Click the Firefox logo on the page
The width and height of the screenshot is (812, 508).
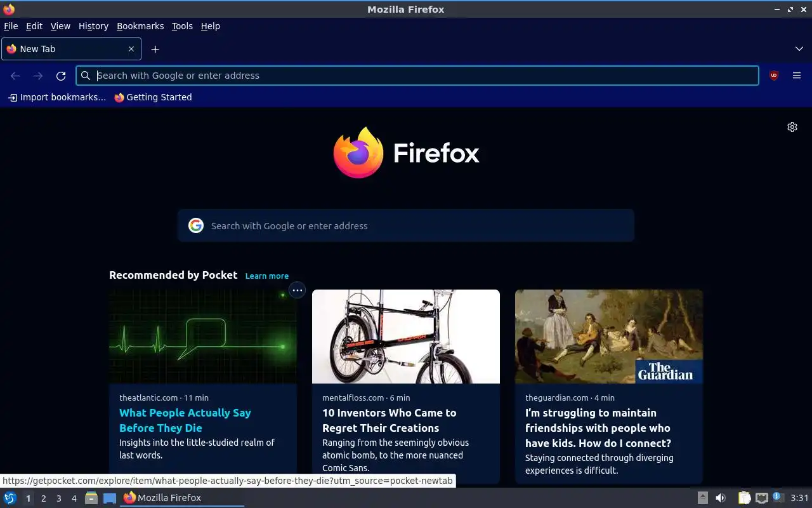click(407, 152)
